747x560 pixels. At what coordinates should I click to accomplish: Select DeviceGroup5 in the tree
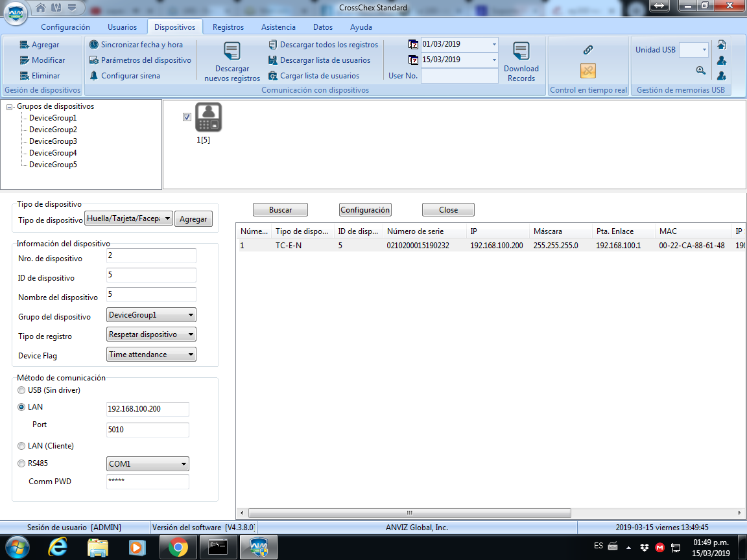coord(53,165)
